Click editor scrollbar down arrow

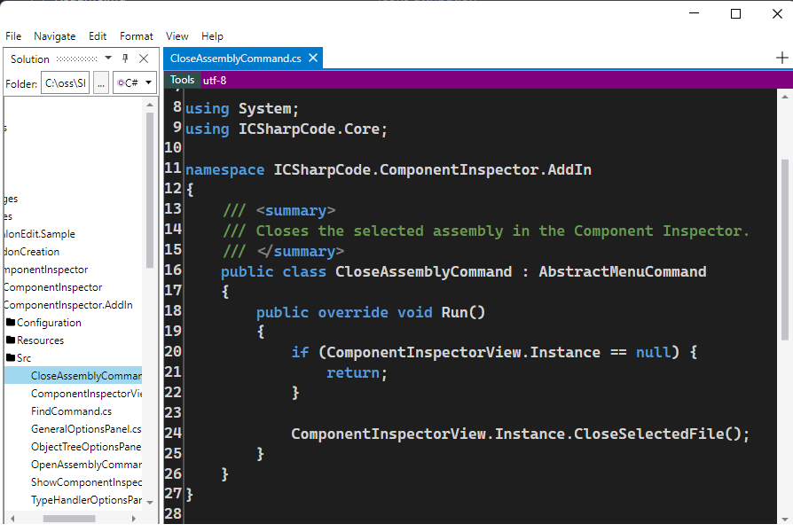coord(784,520)
